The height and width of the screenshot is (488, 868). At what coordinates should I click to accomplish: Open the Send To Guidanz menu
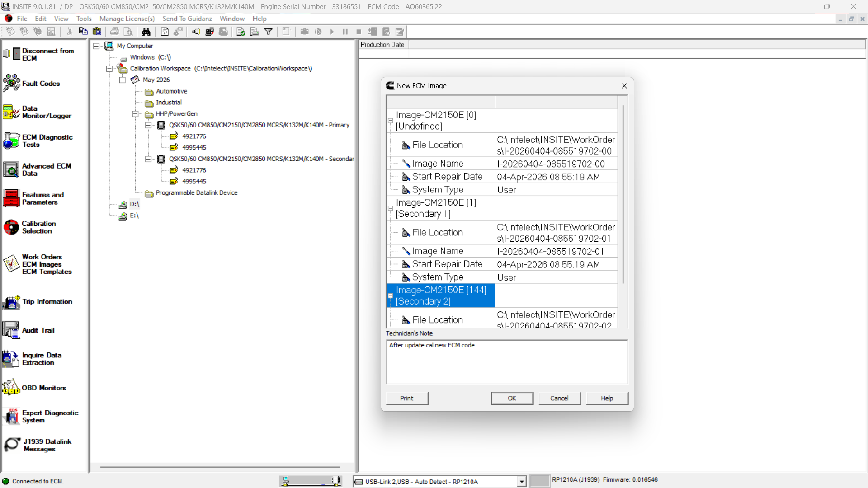point(187,19)
